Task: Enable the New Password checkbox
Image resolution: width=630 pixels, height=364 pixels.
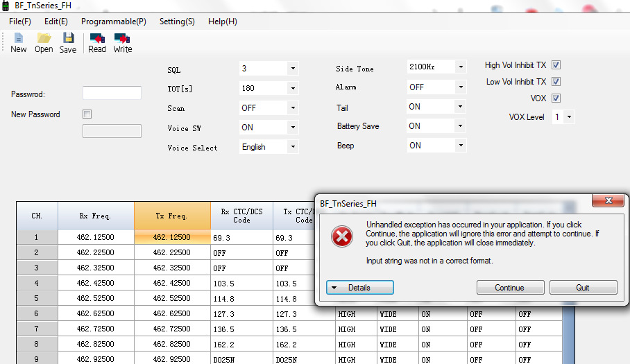Action: 87,114
